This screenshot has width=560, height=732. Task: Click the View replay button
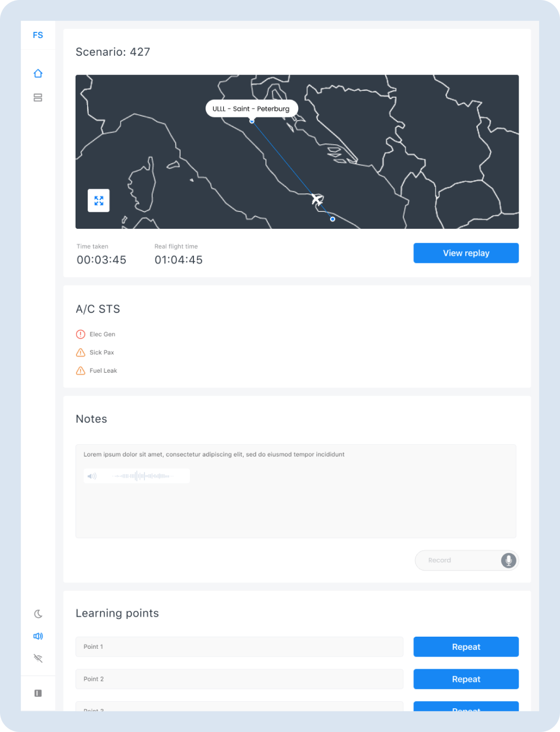click(x=466, y=253)
